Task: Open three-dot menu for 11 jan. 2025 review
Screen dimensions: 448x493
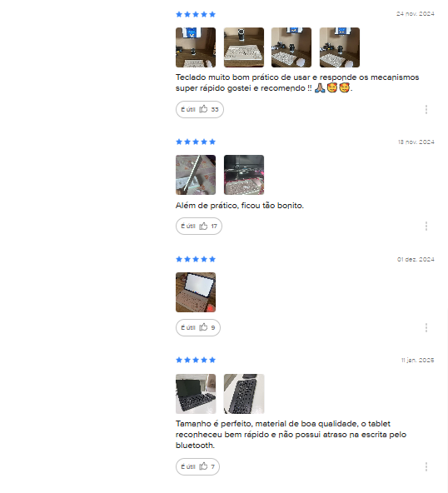Action: (x=426, y=466)
